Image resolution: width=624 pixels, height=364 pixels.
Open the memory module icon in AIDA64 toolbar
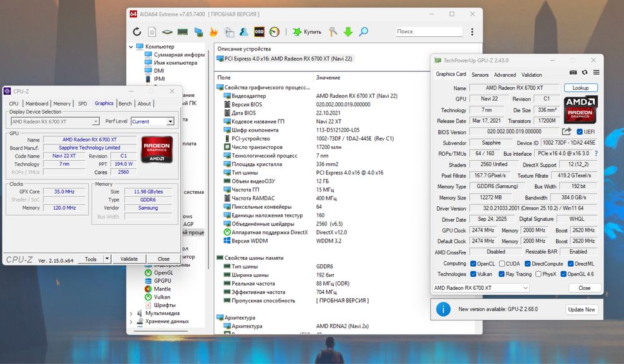coord(182,32)
